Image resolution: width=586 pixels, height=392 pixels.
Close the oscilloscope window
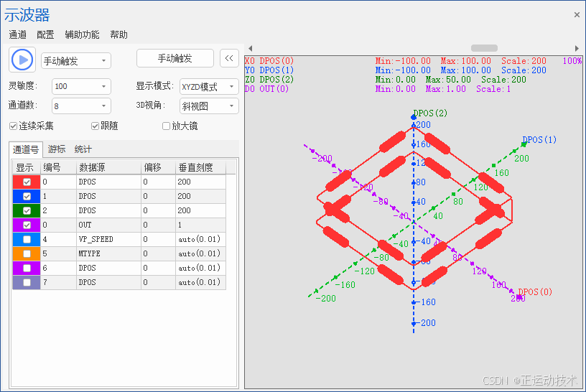click(x=577, y=14)
